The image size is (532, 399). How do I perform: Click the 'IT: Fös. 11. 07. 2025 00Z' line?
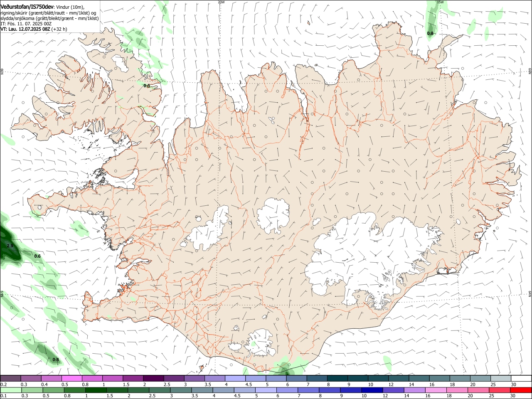point(26,24)
